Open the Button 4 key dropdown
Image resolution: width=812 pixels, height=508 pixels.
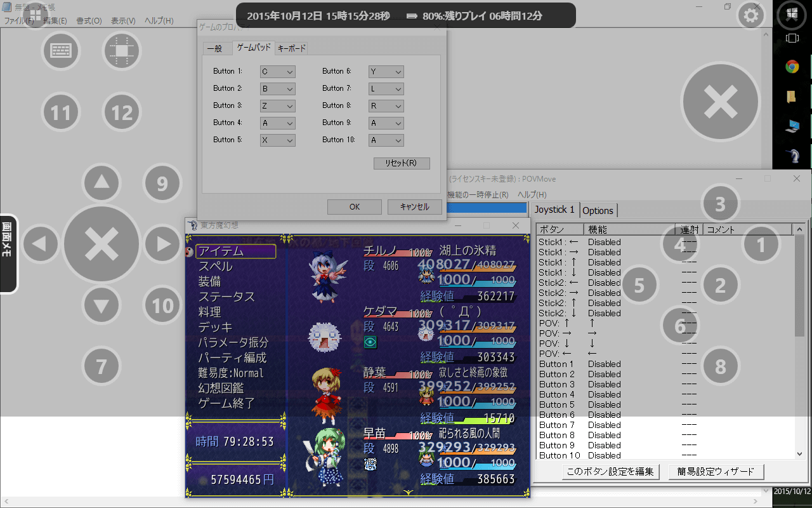pos(278,123)
